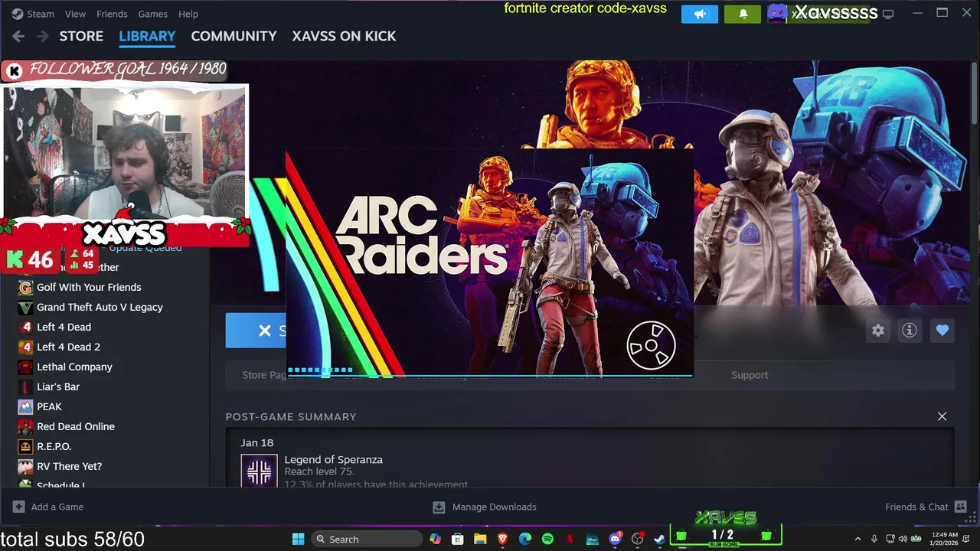
Task: Open the Windows Start menu
Action: (x=298, y=539)
